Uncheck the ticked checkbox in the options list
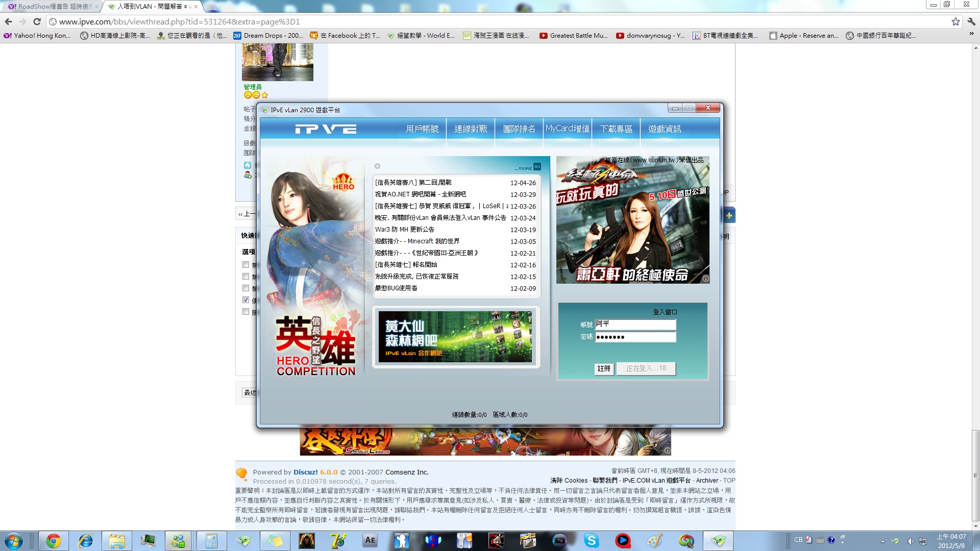980x551 pixels. click(x=246, y=299)
